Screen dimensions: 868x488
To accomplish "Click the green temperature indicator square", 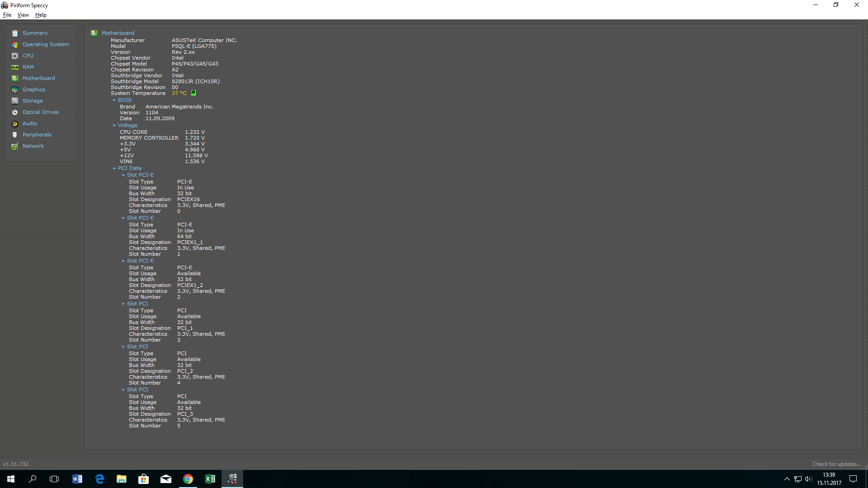I will (x=193, y=93).
